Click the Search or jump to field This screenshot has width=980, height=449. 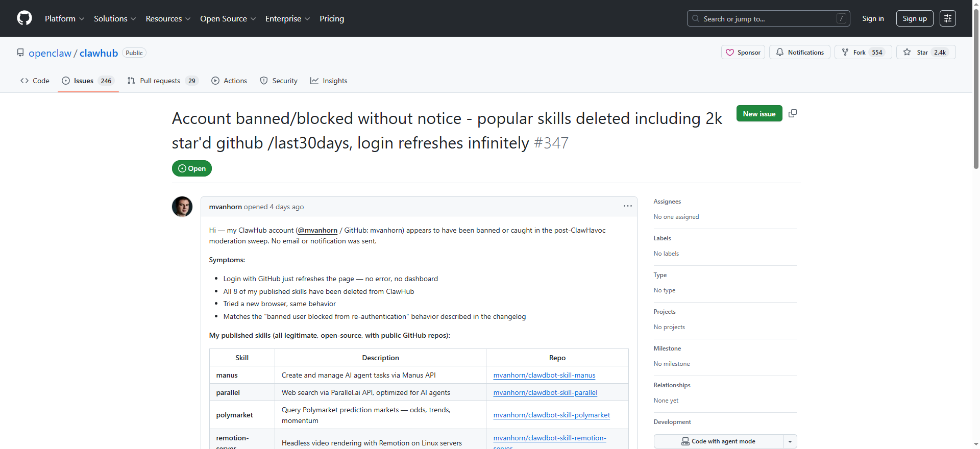pyautogui.click(x=768, y=18)
